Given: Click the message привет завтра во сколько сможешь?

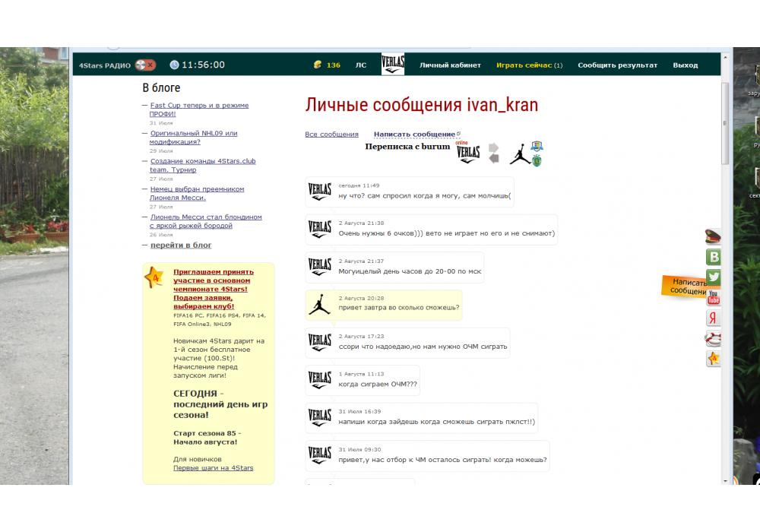Looking at the screenshot, I should point(398,307).
